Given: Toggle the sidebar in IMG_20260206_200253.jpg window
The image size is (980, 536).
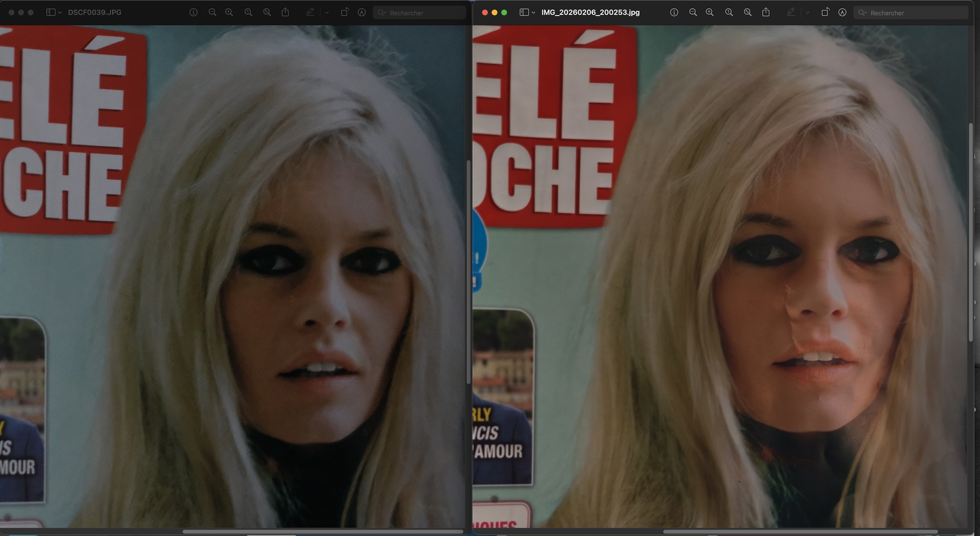Looking at the screenshot, I should pyautogui.click(x=524, y=12).
